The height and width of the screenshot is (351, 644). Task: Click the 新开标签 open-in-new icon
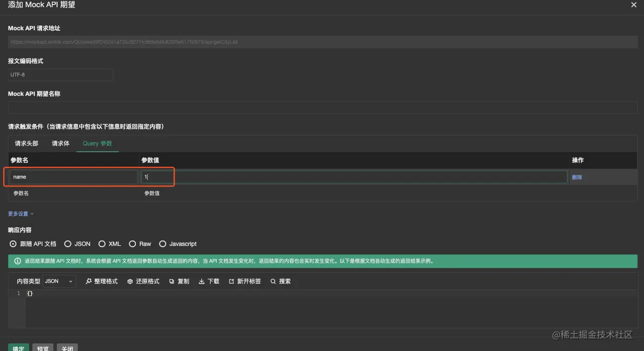click(231, 282)
